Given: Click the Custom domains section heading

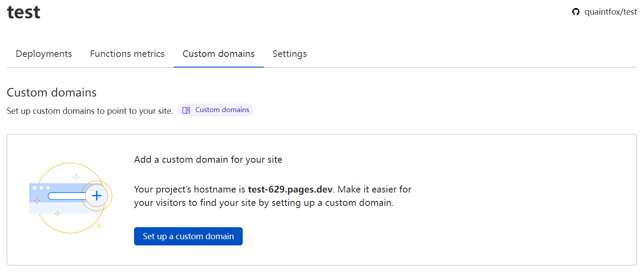Looking at the screenshot, I should pos(52,92).
